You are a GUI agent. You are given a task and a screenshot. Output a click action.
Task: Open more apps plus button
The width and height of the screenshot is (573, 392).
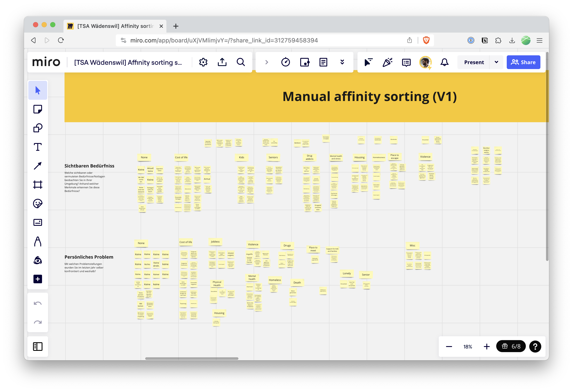38,279
